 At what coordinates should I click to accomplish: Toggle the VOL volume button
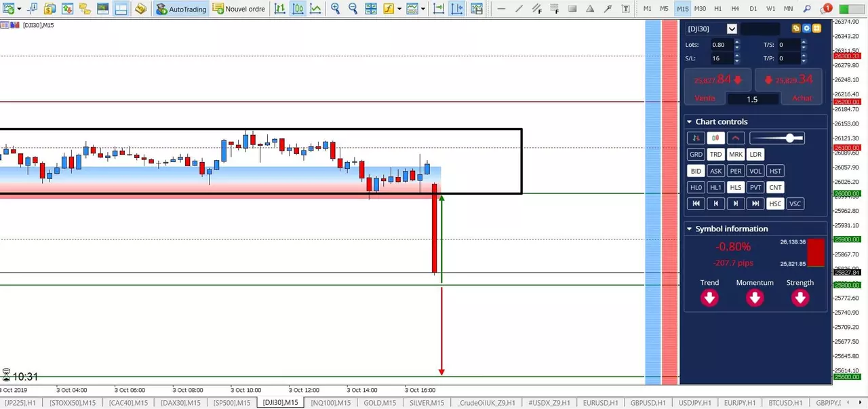755,171
